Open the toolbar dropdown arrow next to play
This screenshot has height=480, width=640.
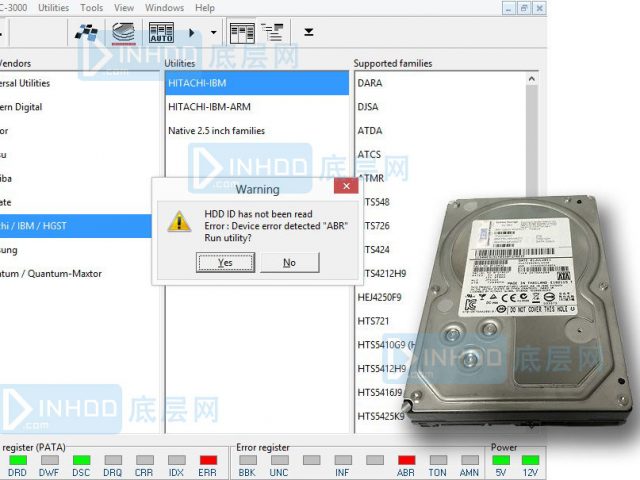[213, 32]
